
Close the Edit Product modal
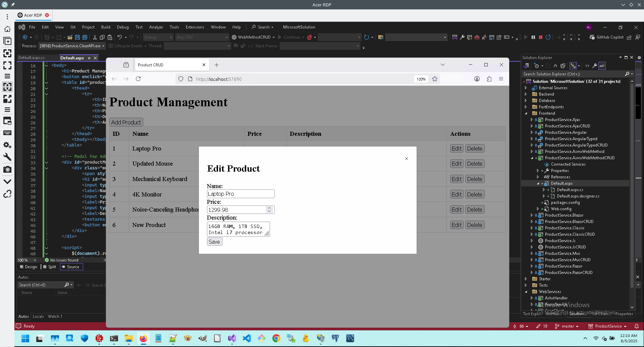[x=407, y=159]
